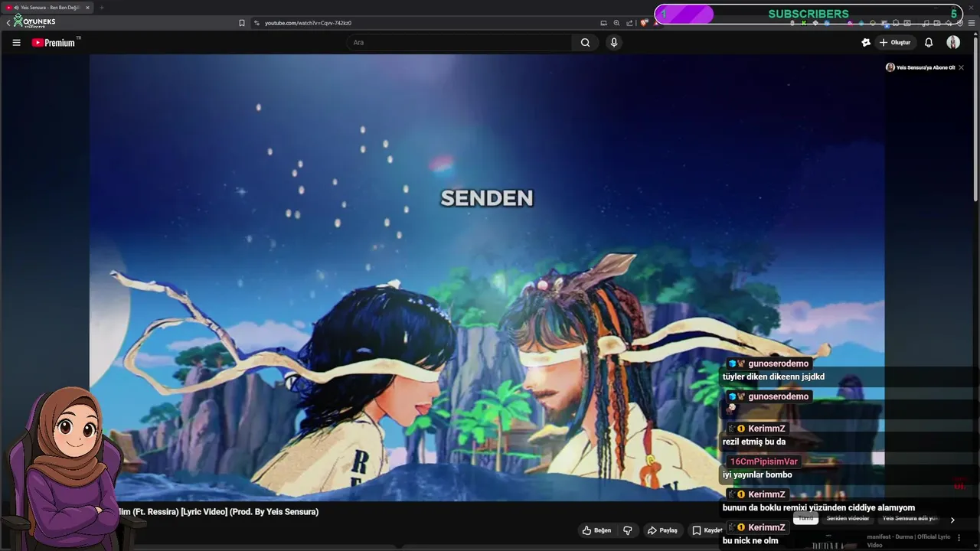Open manifest - Durma Official Lyric Video

click(x=909, y=541)
